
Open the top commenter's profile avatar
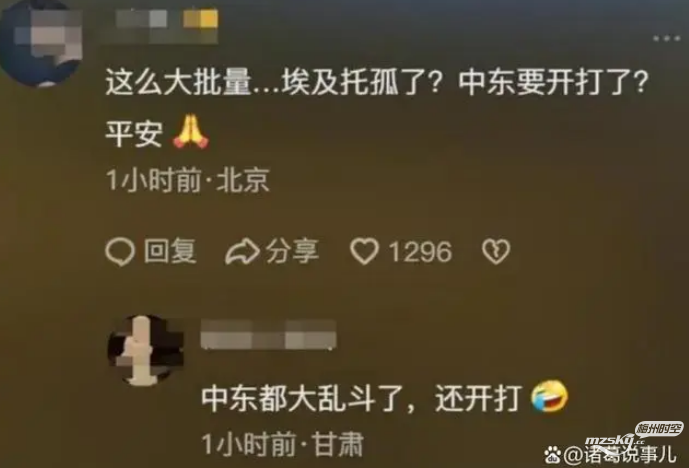pyautogui.click(x=42, y=42)
